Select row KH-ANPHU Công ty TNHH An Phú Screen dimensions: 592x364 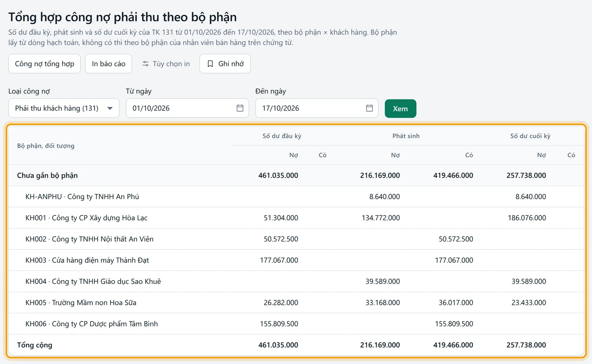point(296,197)
